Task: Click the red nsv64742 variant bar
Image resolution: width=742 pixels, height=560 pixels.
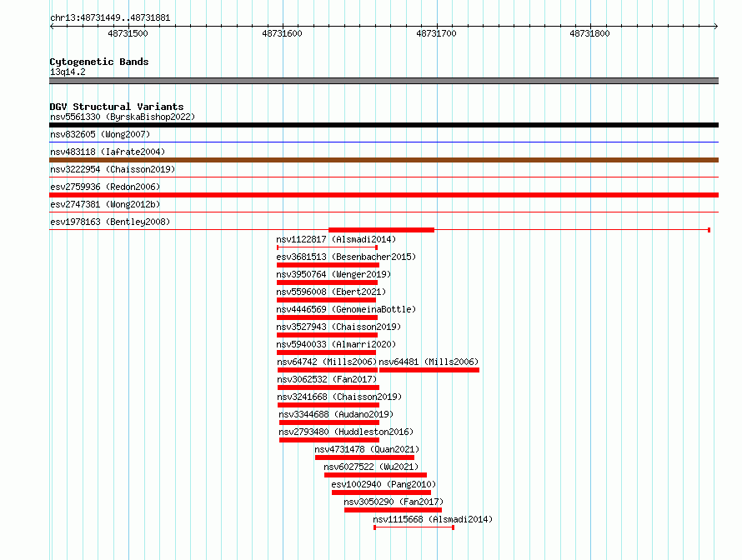Action: [328, 370]
